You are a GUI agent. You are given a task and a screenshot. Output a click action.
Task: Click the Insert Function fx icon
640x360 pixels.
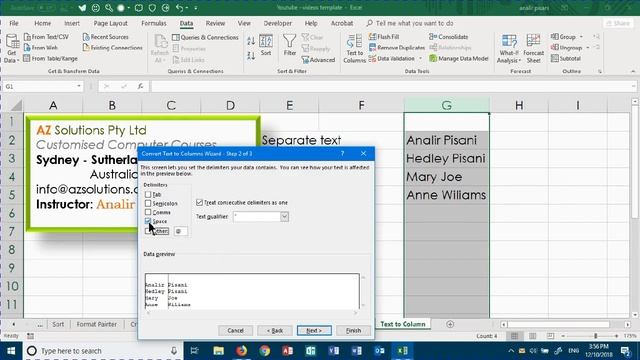click(140, 86)
